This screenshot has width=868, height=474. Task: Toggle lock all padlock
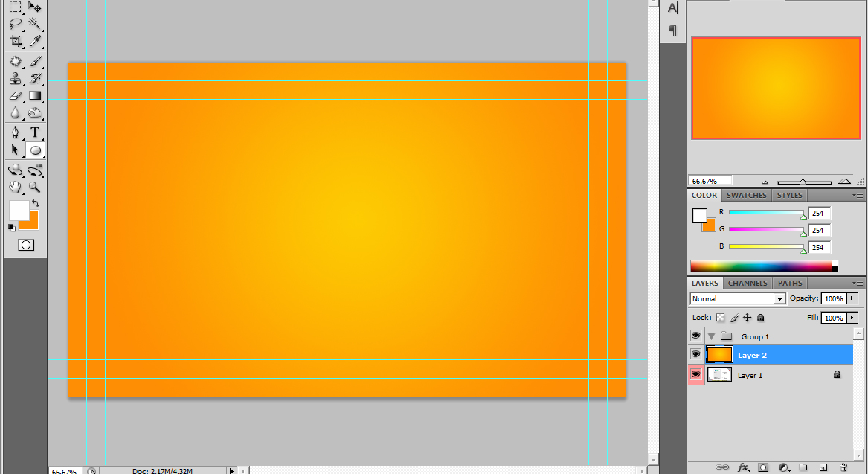tap(761, 317)
